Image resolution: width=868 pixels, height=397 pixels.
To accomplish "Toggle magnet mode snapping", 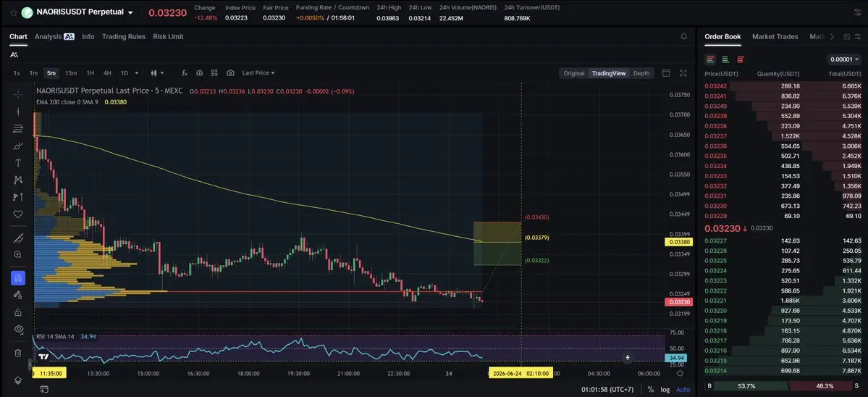I will click(17, 278).
